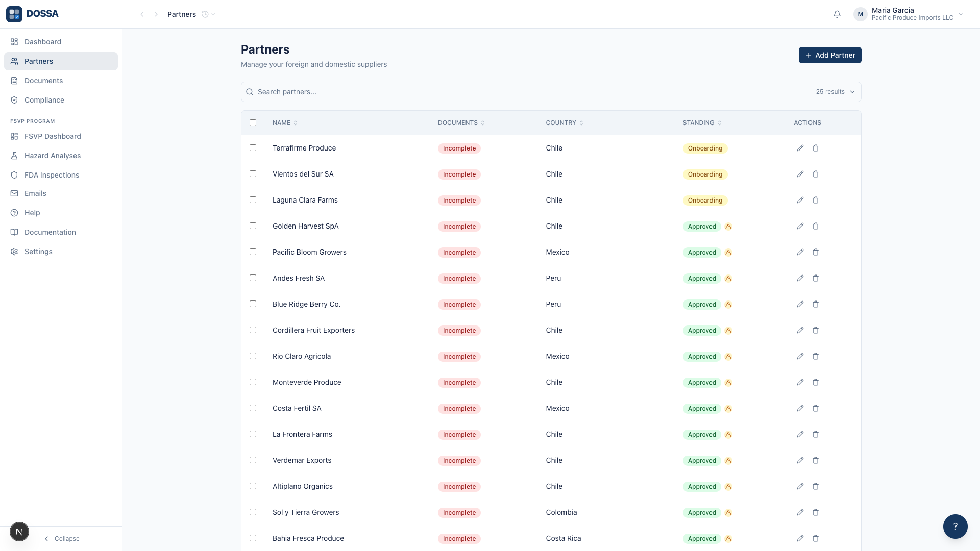The width and height of the screenshot is (980, 551).
Task: Open notifications bell
Action: tap(837, 14)
